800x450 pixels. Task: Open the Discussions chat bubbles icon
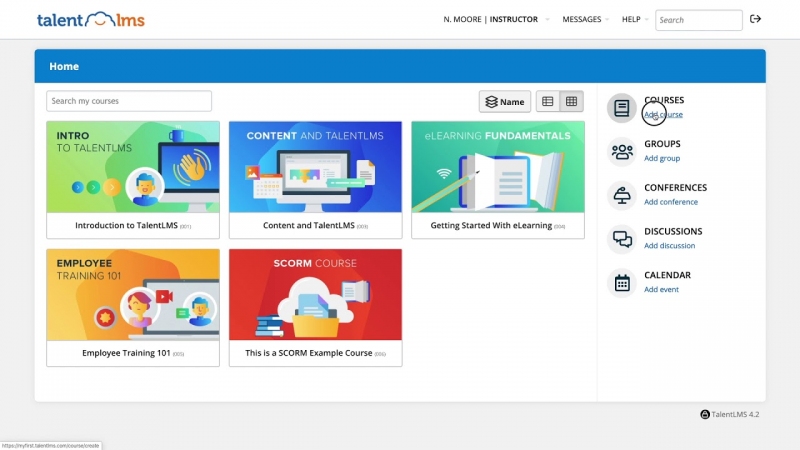coord(621,239)
